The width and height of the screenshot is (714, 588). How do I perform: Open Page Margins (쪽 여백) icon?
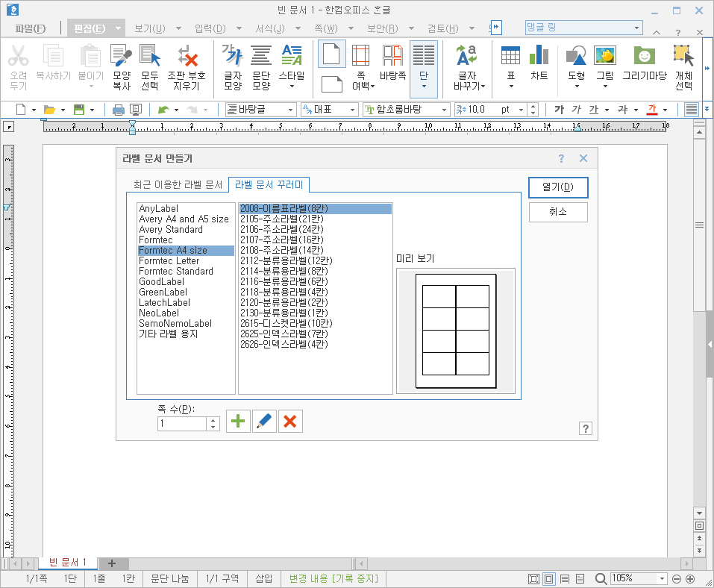(x=360, y=55)
